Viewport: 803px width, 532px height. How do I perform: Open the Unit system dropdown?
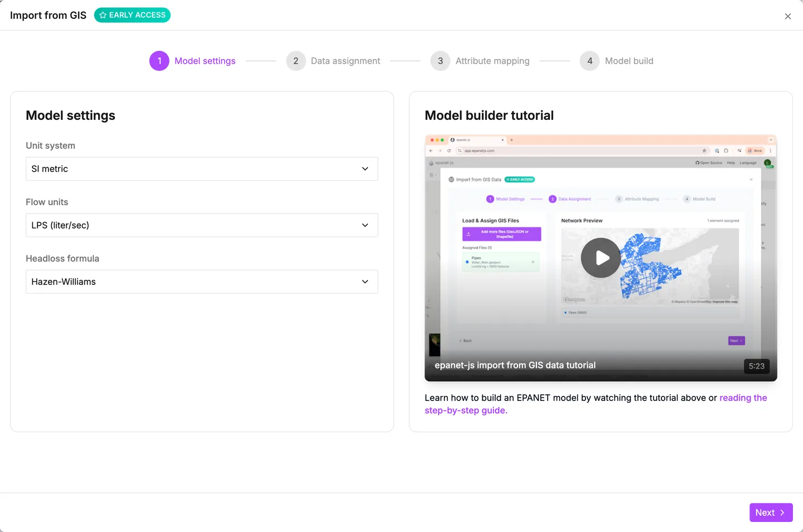click(202, 169)
